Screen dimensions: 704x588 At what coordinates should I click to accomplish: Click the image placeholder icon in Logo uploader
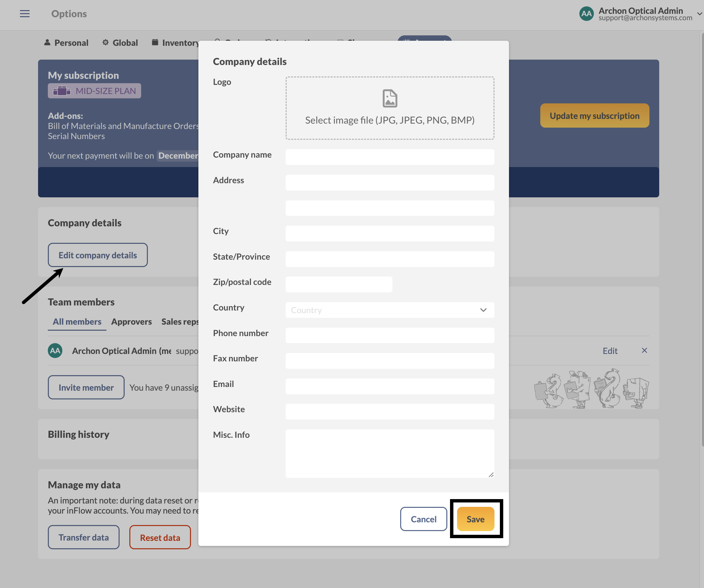[389, 98]
